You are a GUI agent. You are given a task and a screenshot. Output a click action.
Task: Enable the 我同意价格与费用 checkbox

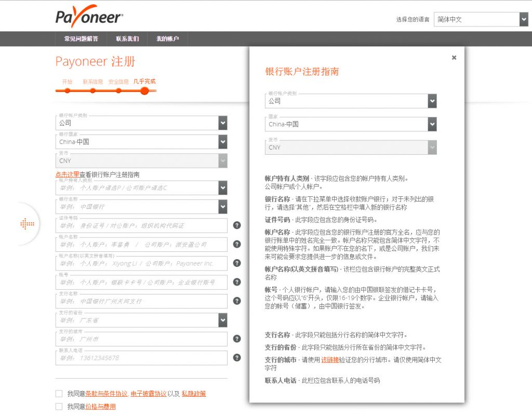pos(59,407)
